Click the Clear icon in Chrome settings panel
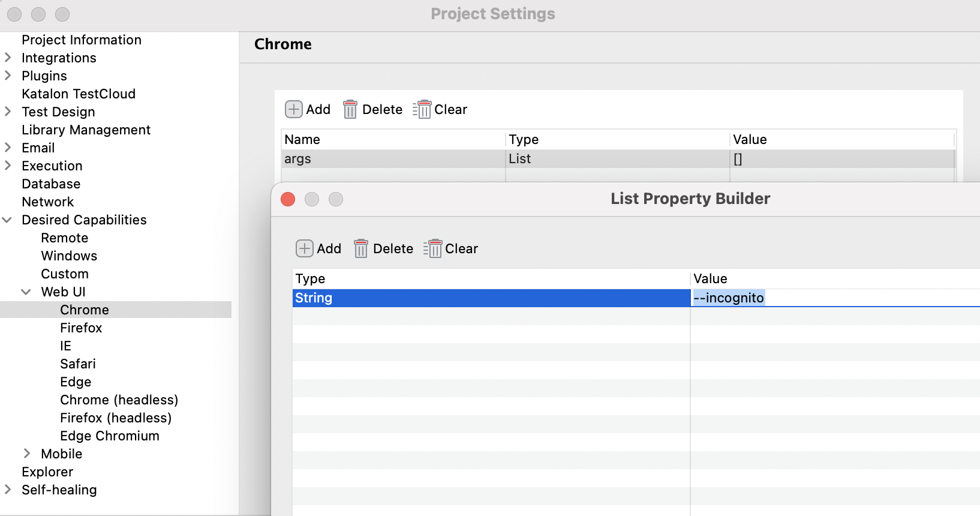The image size is (980, 516). tap(422, 109)
